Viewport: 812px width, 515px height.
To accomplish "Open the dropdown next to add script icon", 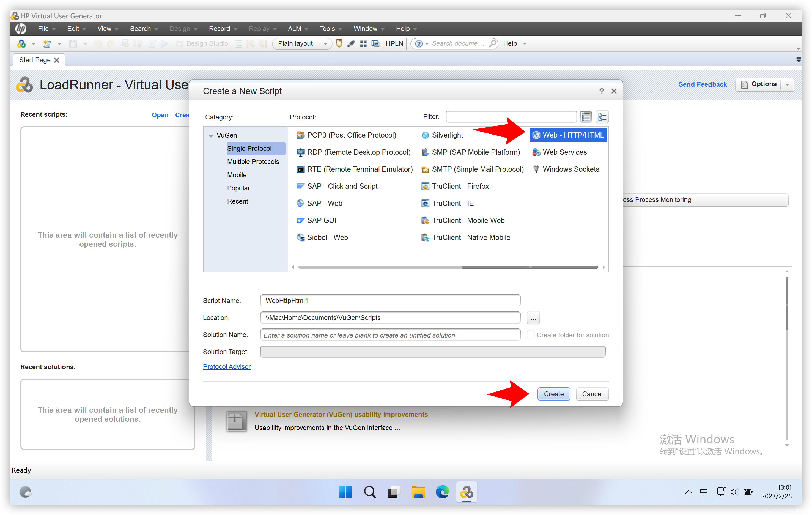I will (59, 43).
